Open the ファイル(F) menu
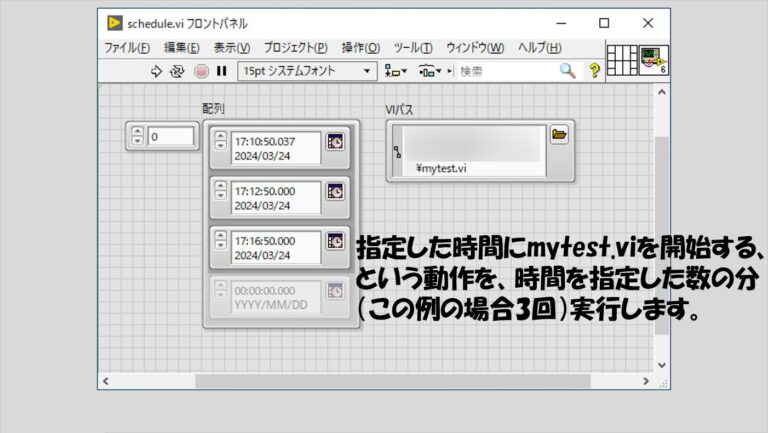 click(x=127, y=47)
